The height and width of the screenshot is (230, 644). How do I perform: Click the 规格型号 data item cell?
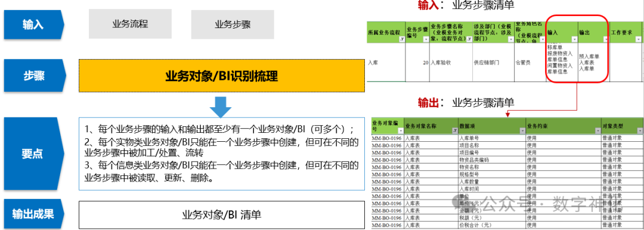click(492, 174)
